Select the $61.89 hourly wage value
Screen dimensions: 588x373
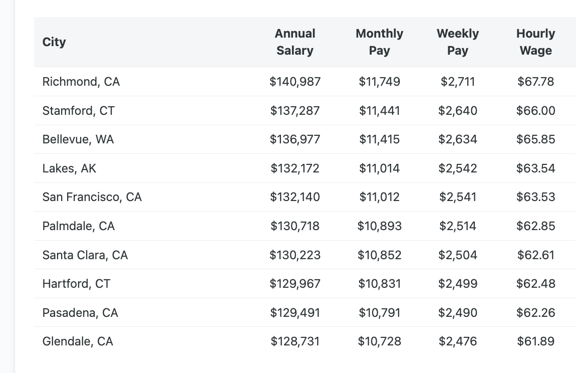pyautogui.click(x=535, y=341)
